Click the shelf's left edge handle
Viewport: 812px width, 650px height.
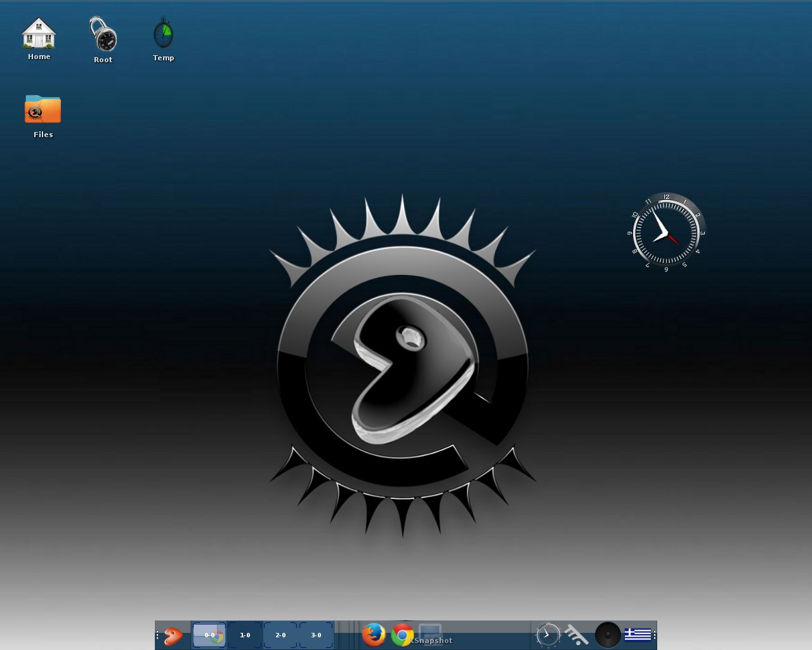[157, 635]
